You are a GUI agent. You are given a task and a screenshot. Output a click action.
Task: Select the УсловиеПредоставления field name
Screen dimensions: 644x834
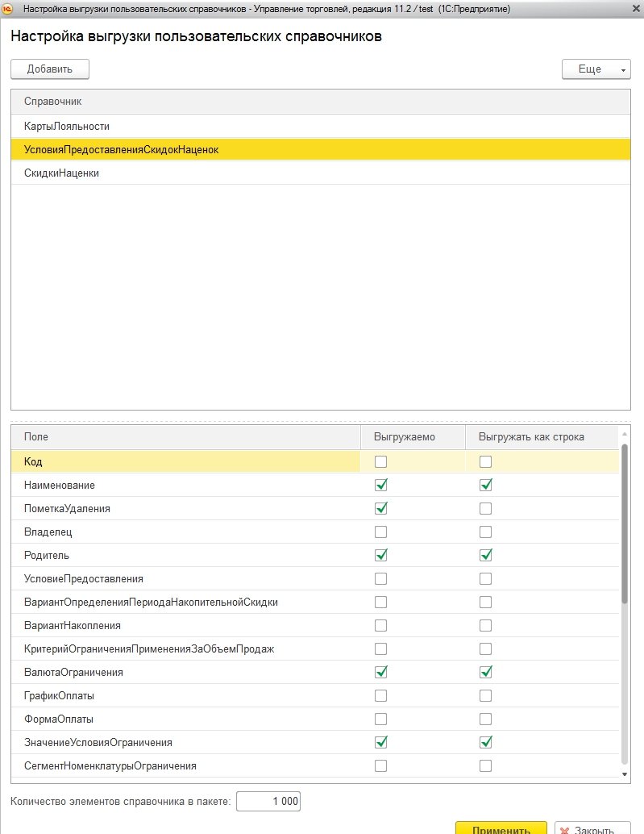84,578
